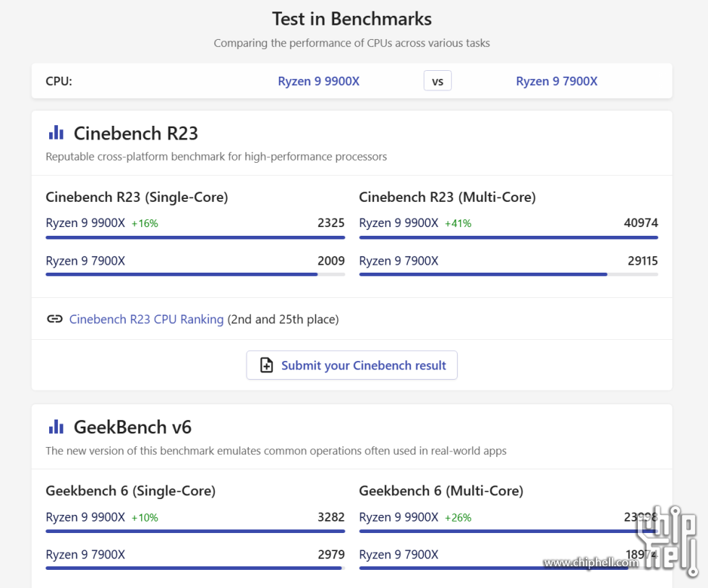Screen dimensions: 708x588
Task: Click Ryzen 9 9900X under Cinebench Multi-Core
Action: coord(398,223)
